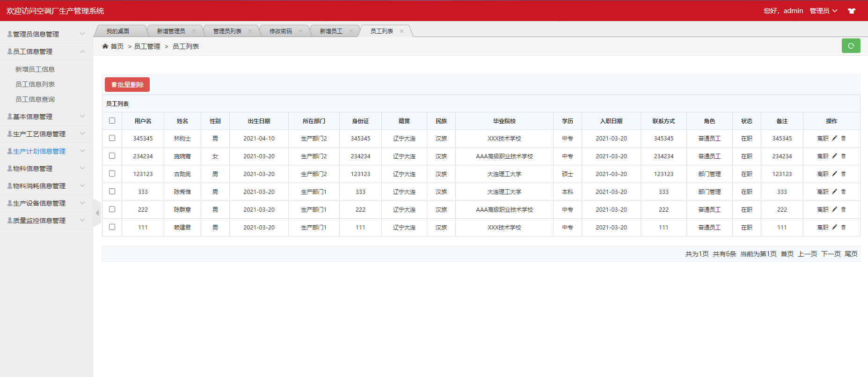
Task: Edit employee 333 with pencil icon
Action: [x=834, y=192]
